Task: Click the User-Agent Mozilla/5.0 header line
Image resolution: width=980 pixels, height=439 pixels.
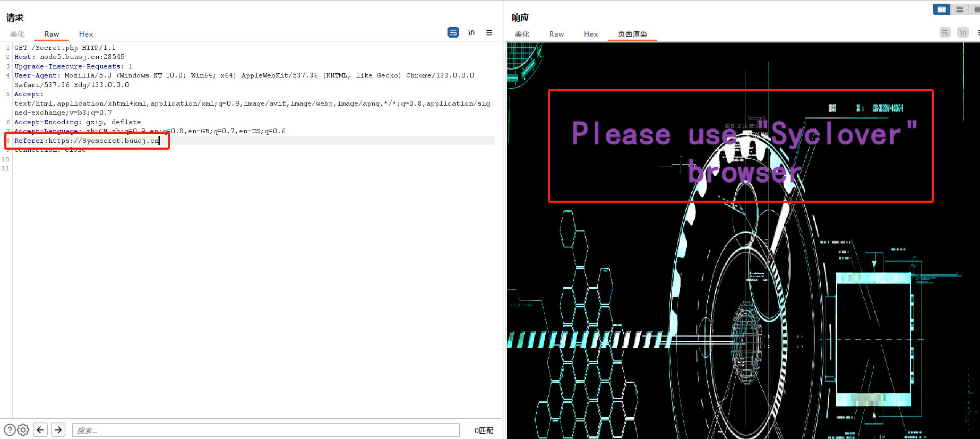Action: tap(244, 75)
